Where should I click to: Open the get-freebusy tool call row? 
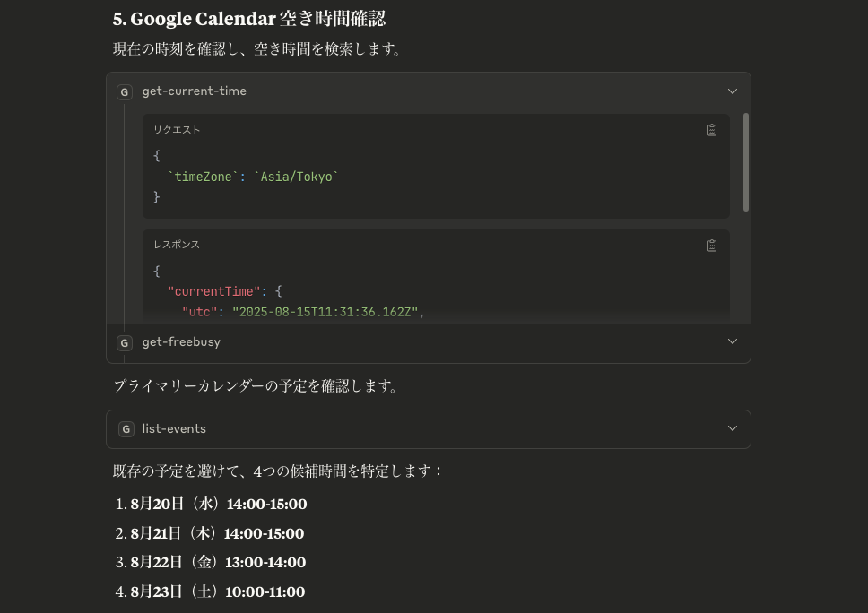tap(429, 342)
